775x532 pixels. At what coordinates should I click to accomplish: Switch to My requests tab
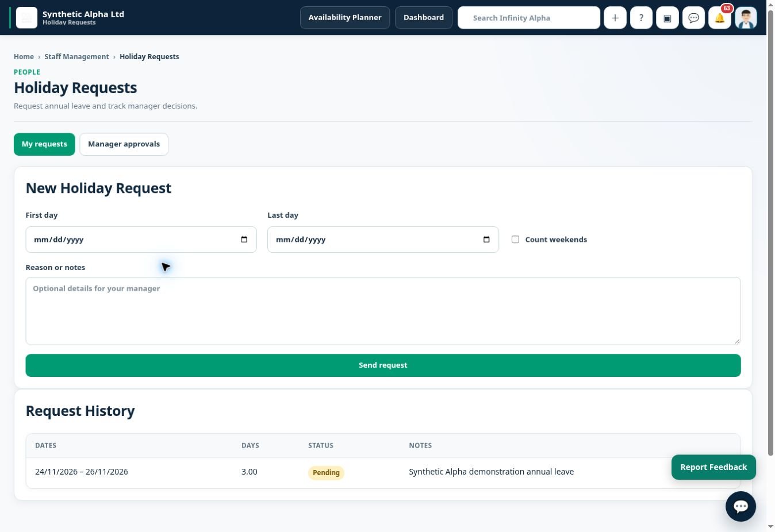pyautogui.click(x=44, y=144)
